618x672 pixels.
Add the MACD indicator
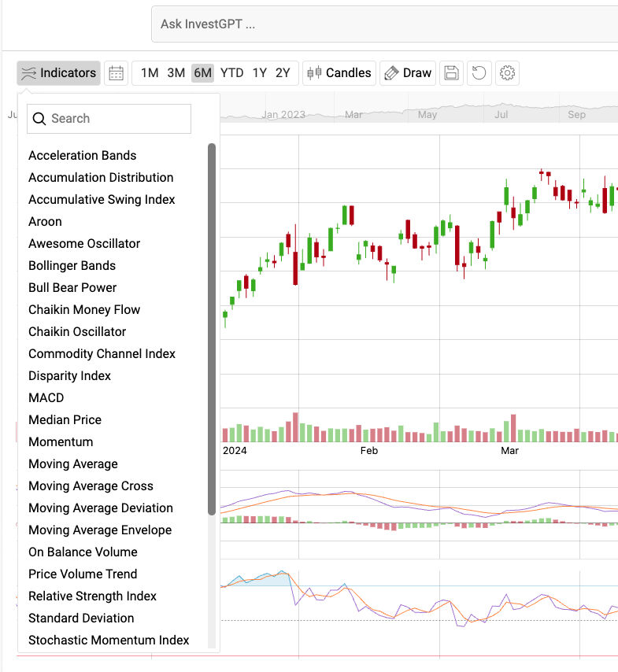click(x=46, y=398)
